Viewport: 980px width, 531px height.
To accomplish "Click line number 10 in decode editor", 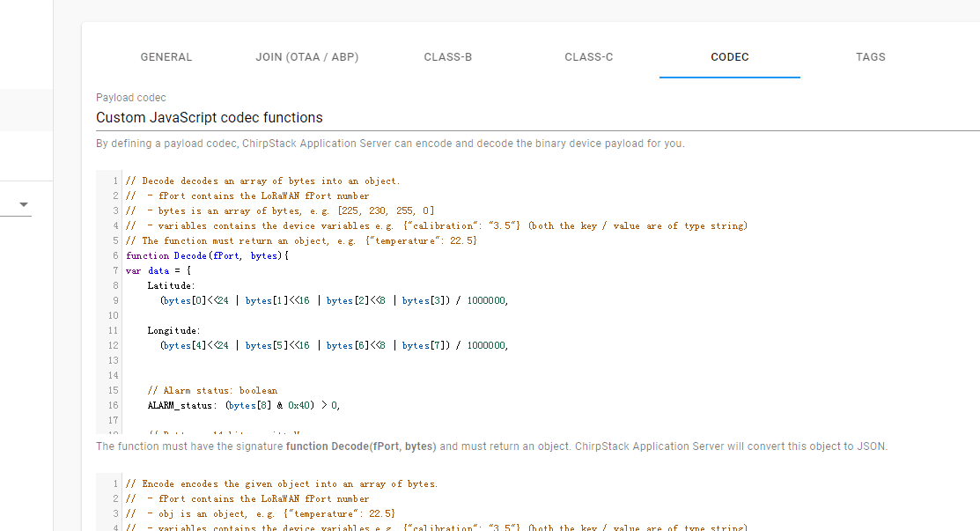I will click(x=113, y=315).
